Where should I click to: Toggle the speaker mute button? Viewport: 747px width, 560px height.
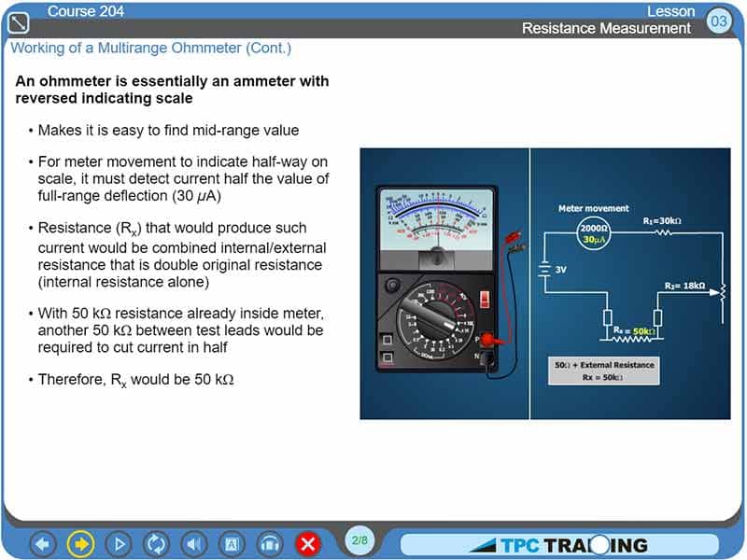pos(194,544)
